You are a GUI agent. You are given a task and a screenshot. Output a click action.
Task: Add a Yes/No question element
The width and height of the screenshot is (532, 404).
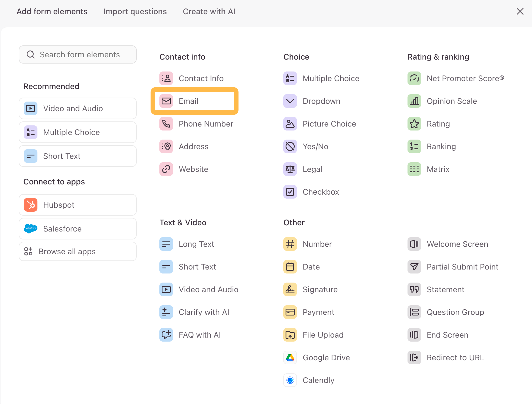pos(315,146)
